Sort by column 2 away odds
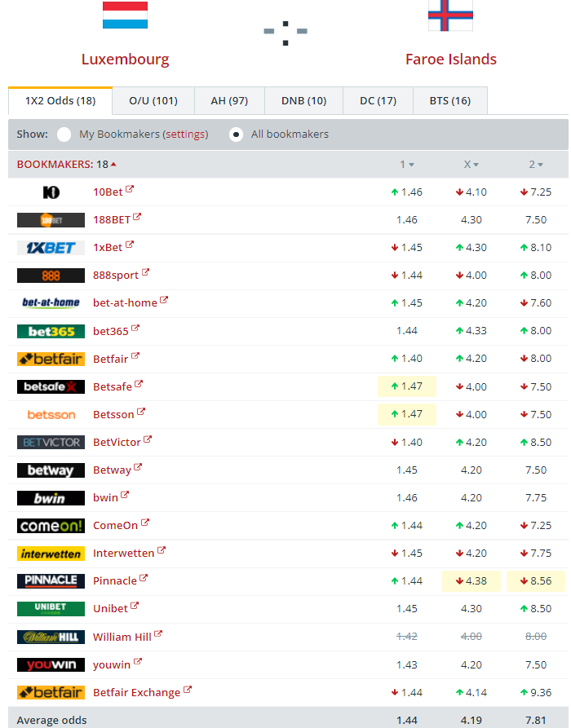571x728 pixels. click(535, 165)
